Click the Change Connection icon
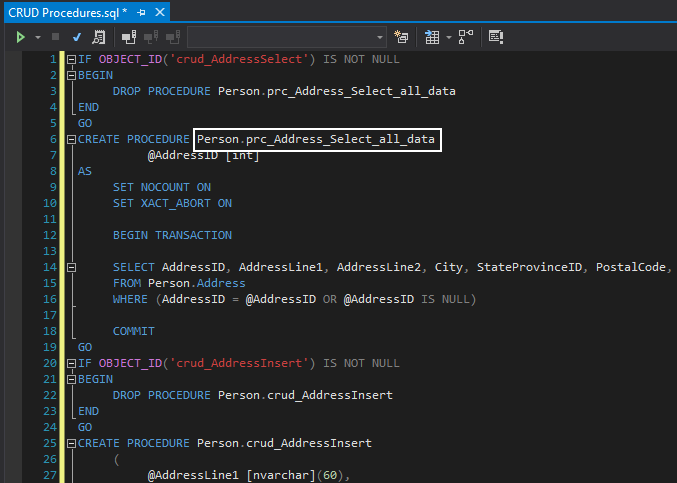 point(172,37)
